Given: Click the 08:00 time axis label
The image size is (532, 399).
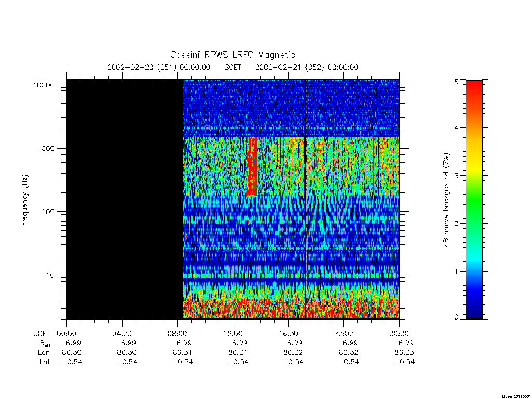Looking at the screenshot, I should point(178,334).
